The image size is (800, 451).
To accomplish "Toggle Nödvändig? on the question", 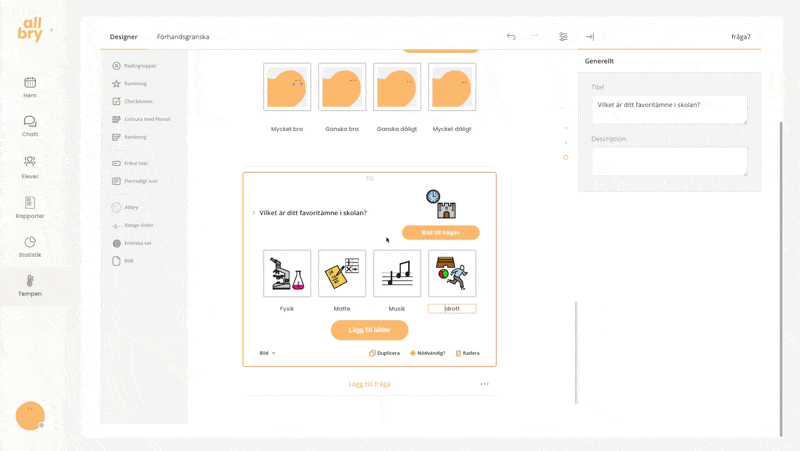I will click(427, 353).
